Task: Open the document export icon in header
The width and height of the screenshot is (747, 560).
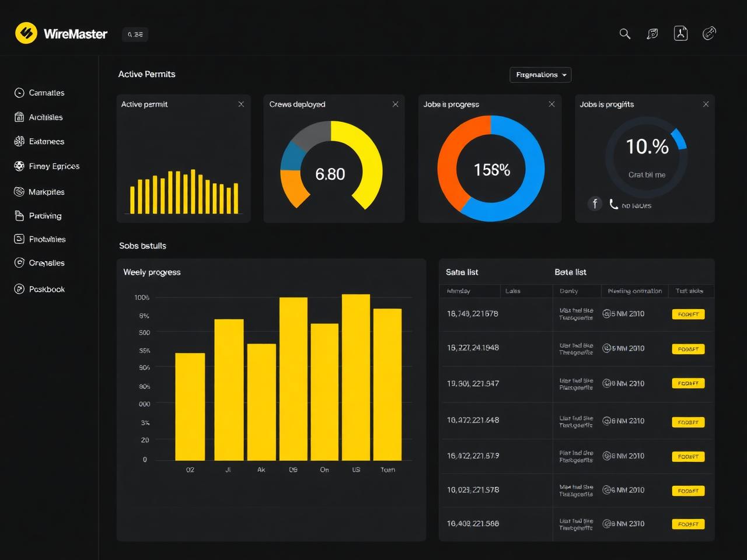Action: click(x=681, y=33)
